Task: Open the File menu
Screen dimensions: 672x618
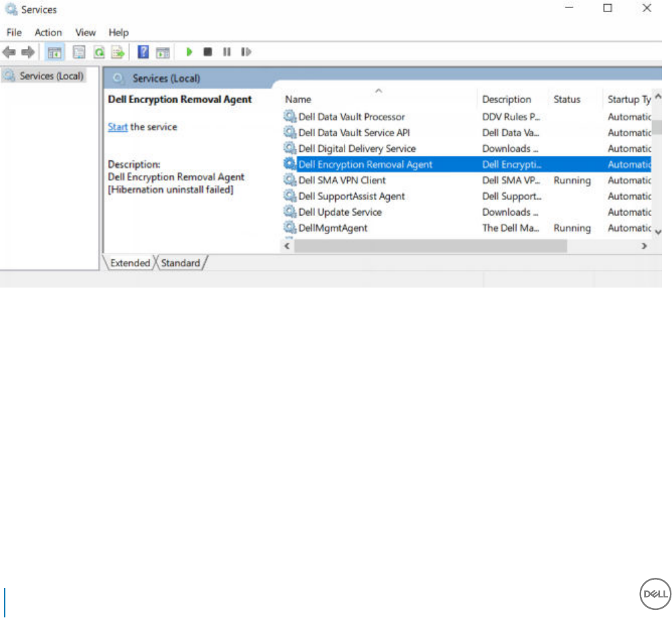Action: click(13, 33)
